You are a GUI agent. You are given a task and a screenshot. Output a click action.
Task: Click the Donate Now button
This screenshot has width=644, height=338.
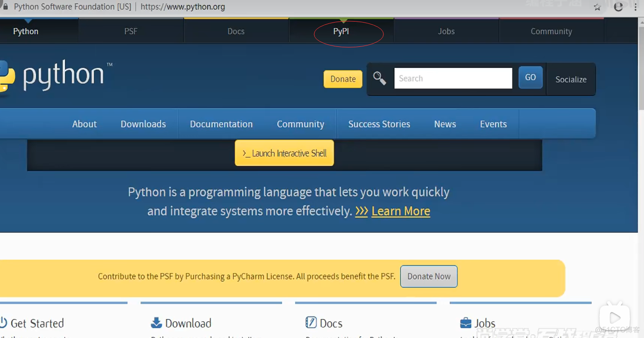point(429,276)
